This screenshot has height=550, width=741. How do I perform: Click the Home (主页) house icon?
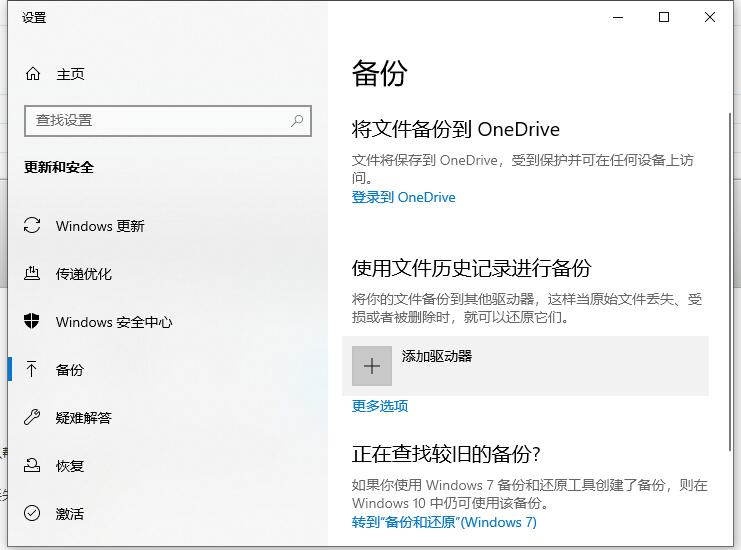point(33,74)
